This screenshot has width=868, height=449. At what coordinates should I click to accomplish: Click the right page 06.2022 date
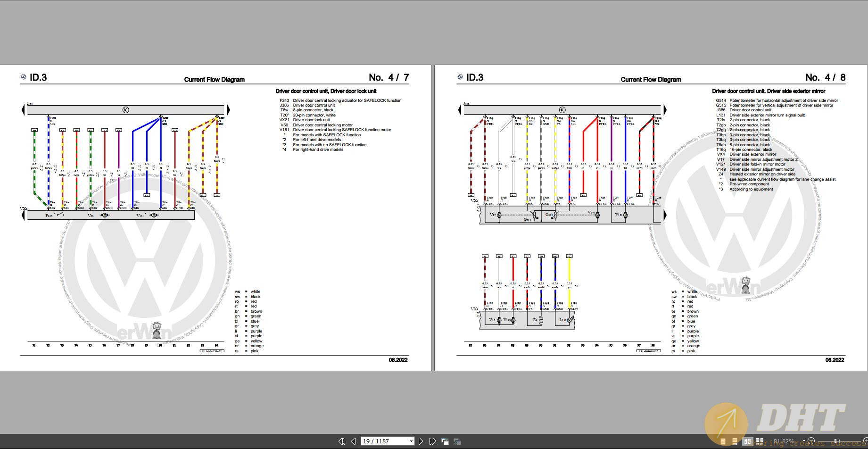[835, 360]
